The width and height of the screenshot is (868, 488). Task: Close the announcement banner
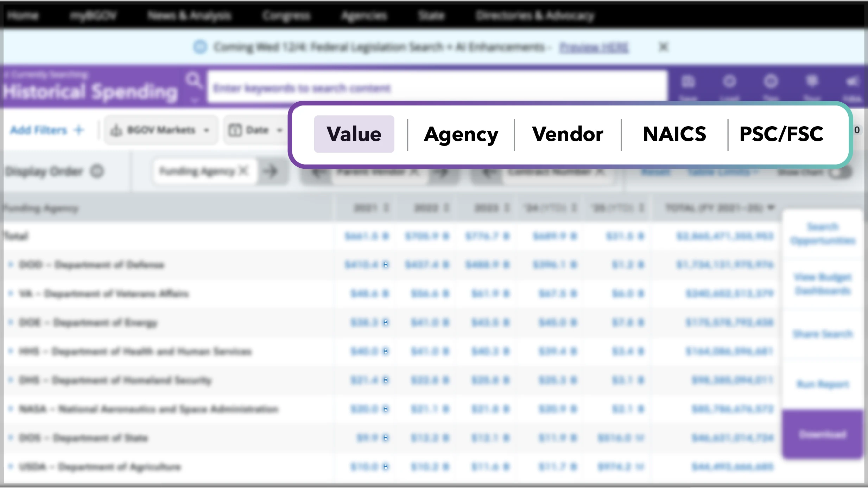pyautogui.click(x=663, y=47)
